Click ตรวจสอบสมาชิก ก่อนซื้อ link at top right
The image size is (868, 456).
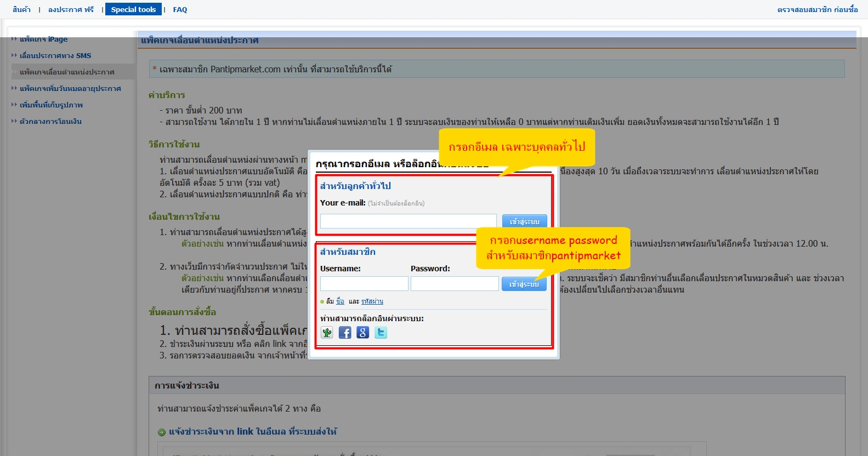[818, 9]
